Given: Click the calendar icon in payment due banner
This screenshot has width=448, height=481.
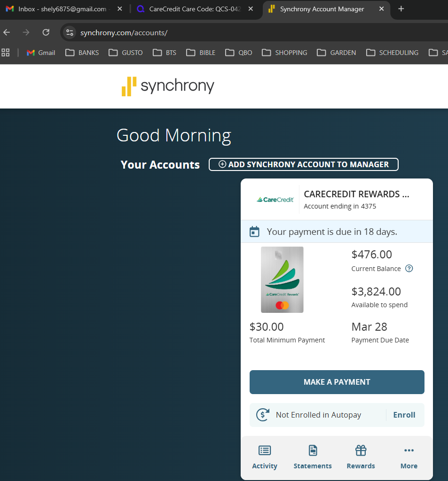Looking at the screenshot, I should [x=254, y=232].
